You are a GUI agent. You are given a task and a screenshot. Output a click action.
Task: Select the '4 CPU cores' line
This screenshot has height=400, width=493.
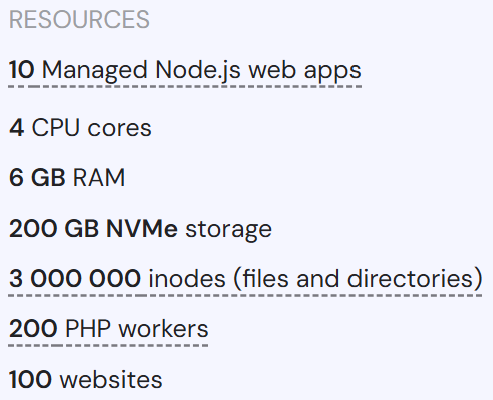point(80,128)
